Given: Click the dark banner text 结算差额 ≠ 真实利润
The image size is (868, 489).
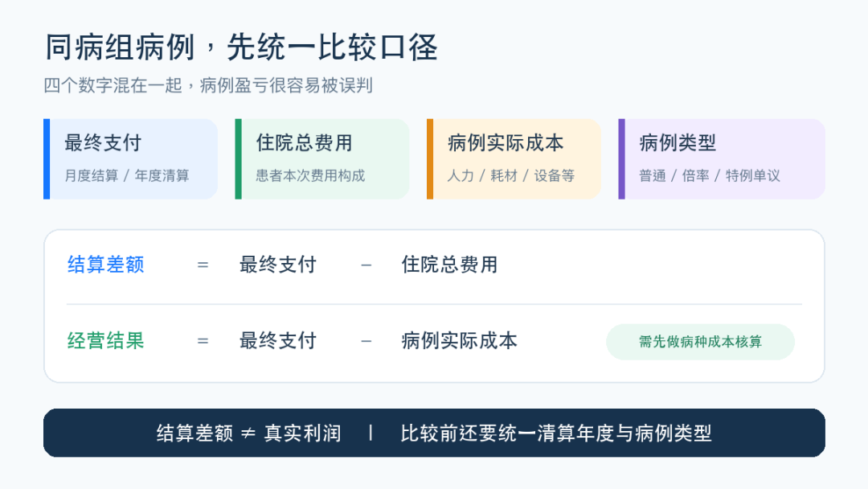Looking at the screenshot, I should [x=248, y=433].
